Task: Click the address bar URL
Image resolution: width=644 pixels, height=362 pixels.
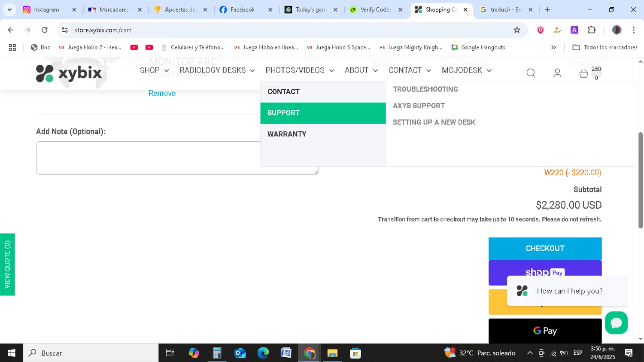Action: tap(103, 30)
